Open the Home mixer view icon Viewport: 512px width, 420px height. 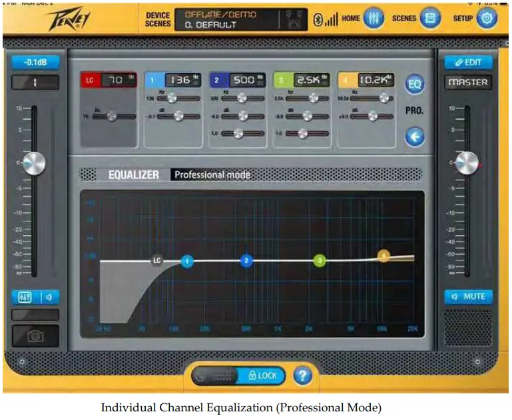(374, 18)
